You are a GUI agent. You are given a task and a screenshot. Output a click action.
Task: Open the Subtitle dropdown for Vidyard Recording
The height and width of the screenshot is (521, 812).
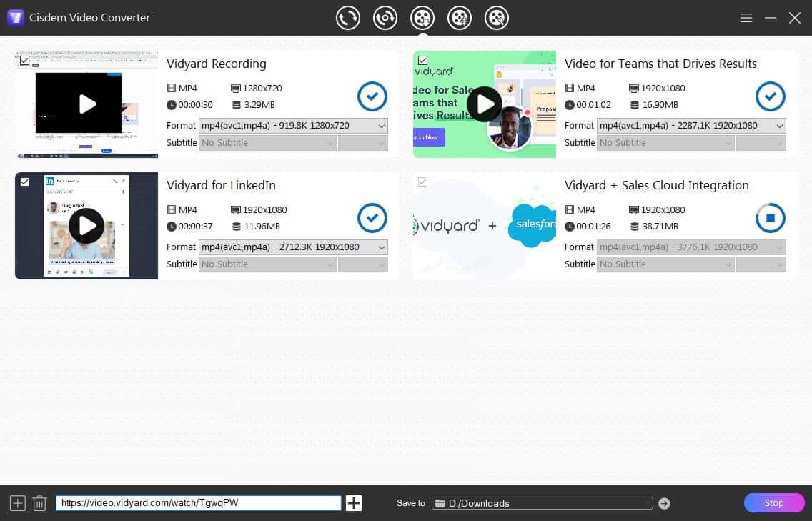click(x=267, y=143)
